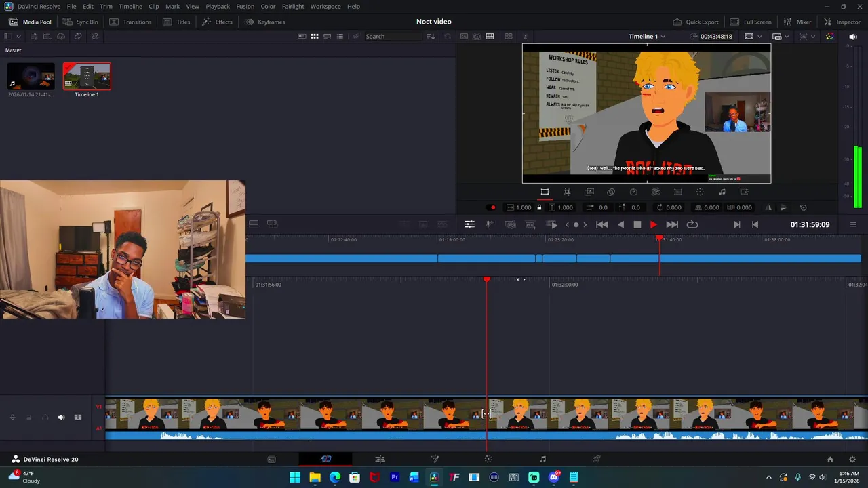Viewport: 868px width, 488px height.
Task: Click the voiceover microphone icon
Action: click(490, 224)
